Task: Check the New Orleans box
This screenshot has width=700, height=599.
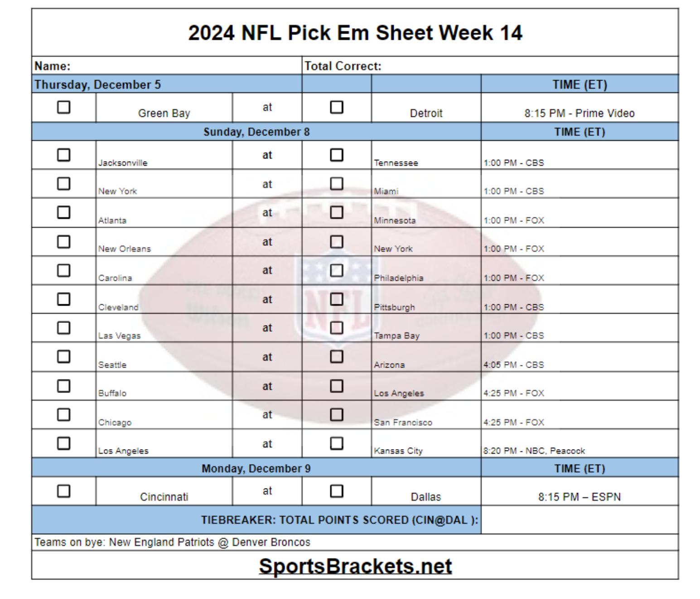Action: point(64,242)
